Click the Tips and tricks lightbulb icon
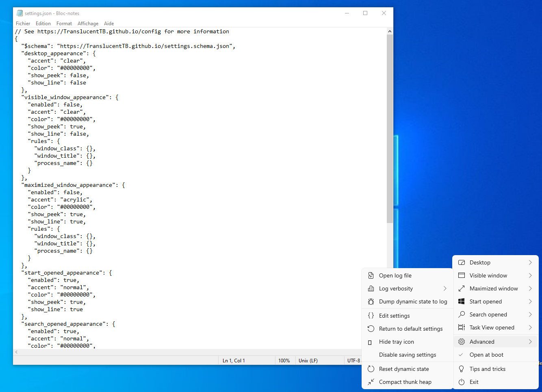Viewport: 542px width, 392px height. tap(461, 369)
